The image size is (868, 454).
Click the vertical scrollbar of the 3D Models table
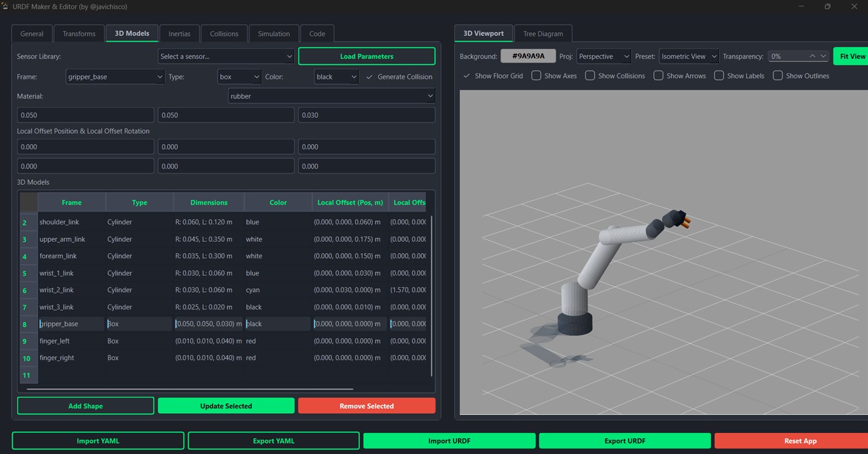coord(431,295)
